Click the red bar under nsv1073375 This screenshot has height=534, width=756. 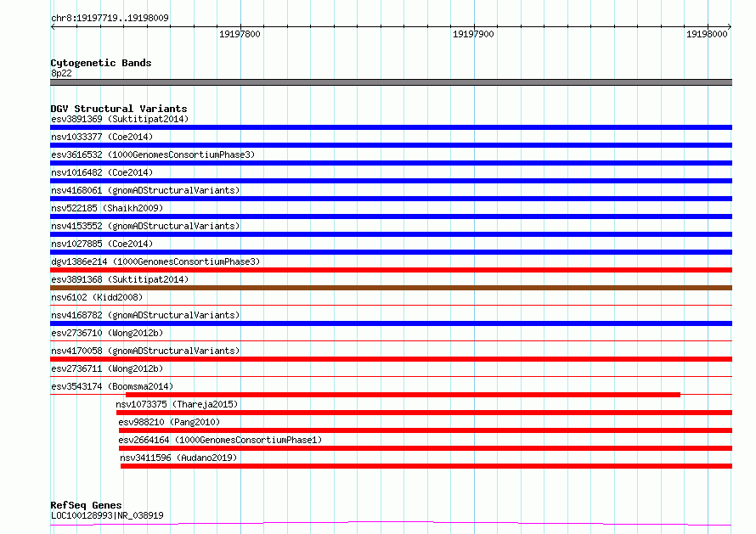pyautogui.click(x=424, y=413)
